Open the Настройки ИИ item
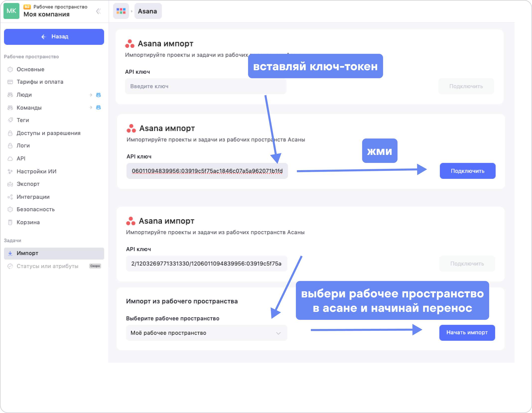532x413 pixels. pyautogui.click(x=54, y=171)
